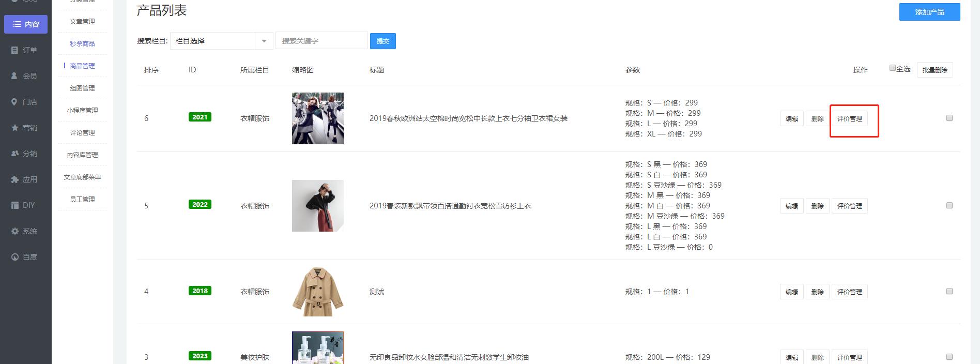Open thumbnail of product 2022 black blouse
Viewport: 980px width, 364px height.
[x=318, y=206]
